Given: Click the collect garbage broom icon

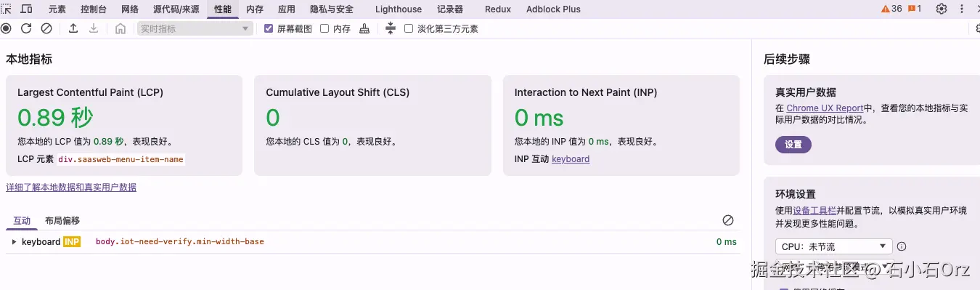Looking at the screenshot, I should [x=364, y=28].
